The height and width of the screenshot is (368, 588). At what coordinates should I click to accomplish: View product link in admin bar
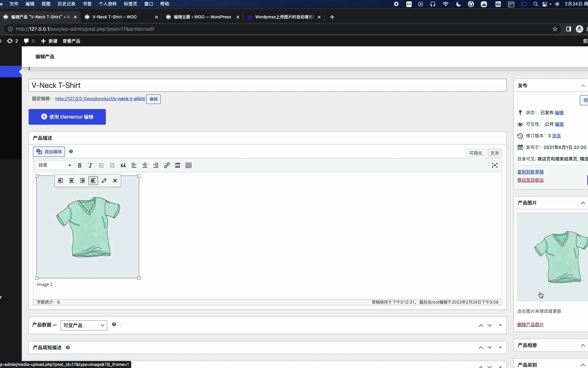[x=71, y=41]
